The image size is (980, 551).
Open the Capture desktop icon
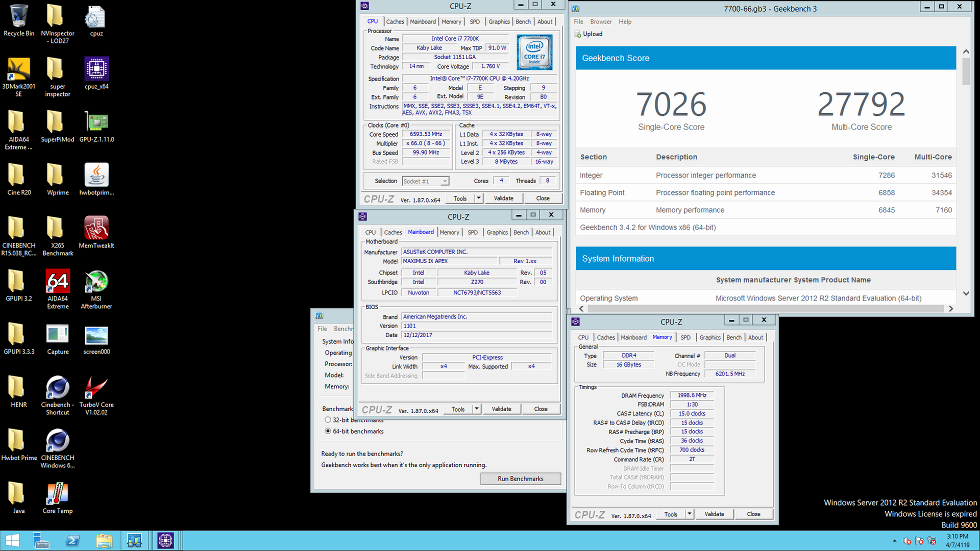pos(58,338)
